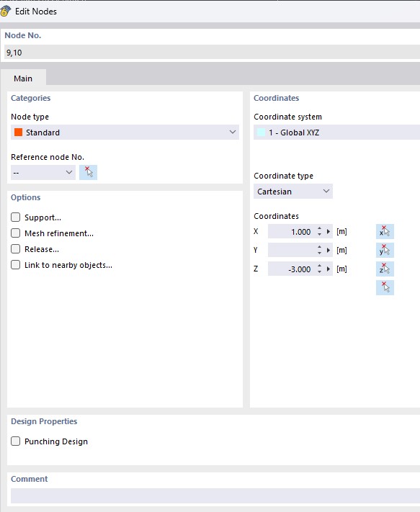The height and width of the screenshot is (512, 420).
Task: Click the Edit Nodes window title icon
Action: [x=5, y=11]
